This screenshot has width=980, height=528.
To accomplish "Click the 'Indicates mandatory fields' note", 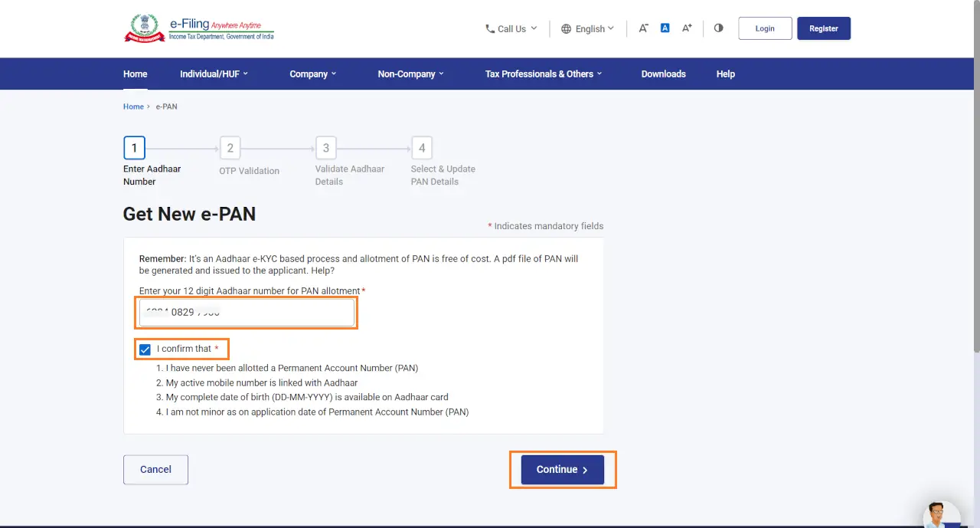I will point(546,226).
